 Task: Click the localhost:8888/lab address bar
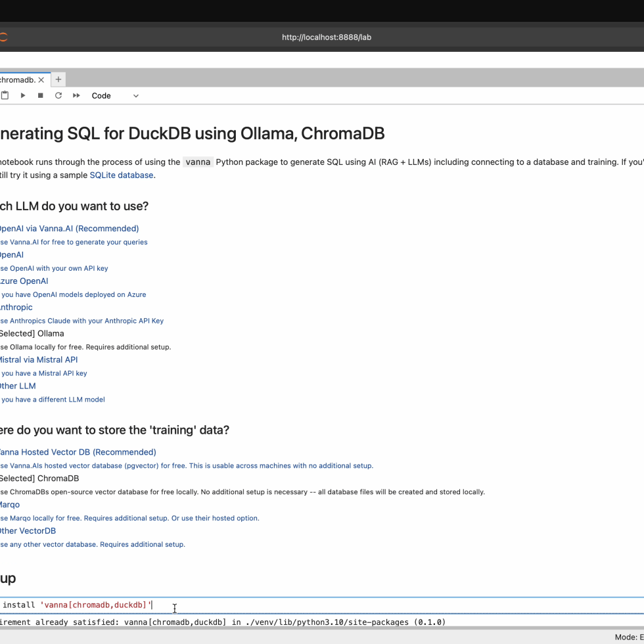point(326,37)
